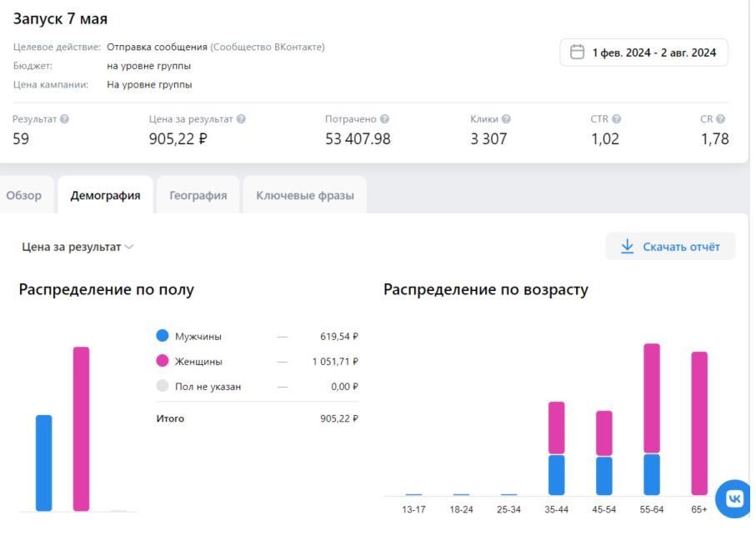Click the help icon next to Результат
The image size is (756, 535).
point(65,119)
